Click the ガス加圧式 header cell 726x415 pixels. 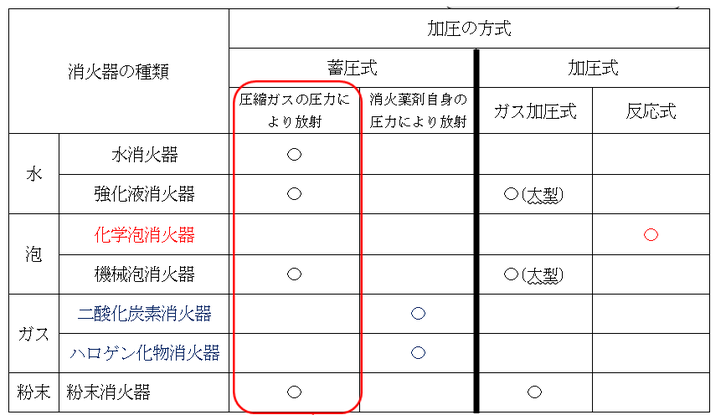535,111
